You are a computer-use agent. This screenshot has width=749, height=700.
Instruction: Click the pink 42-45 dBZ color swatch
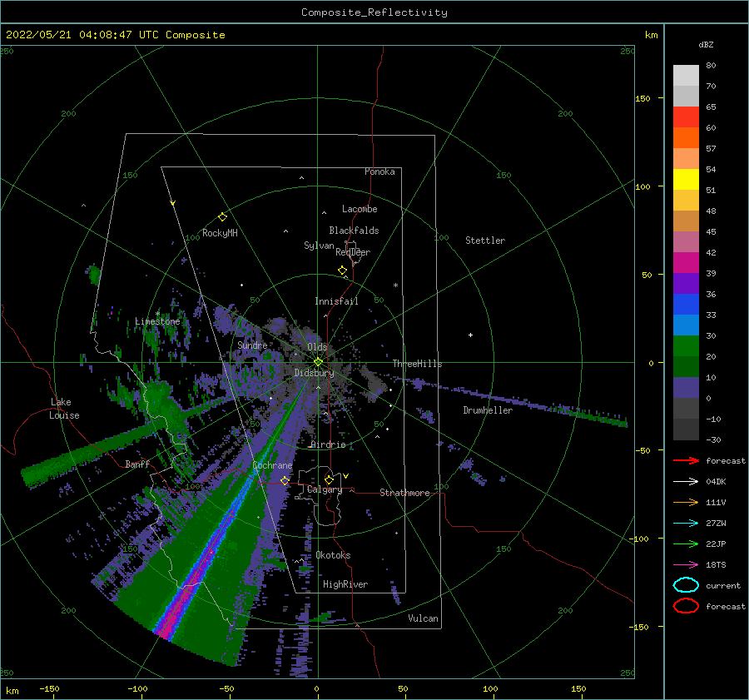click(x=686, y=241)
